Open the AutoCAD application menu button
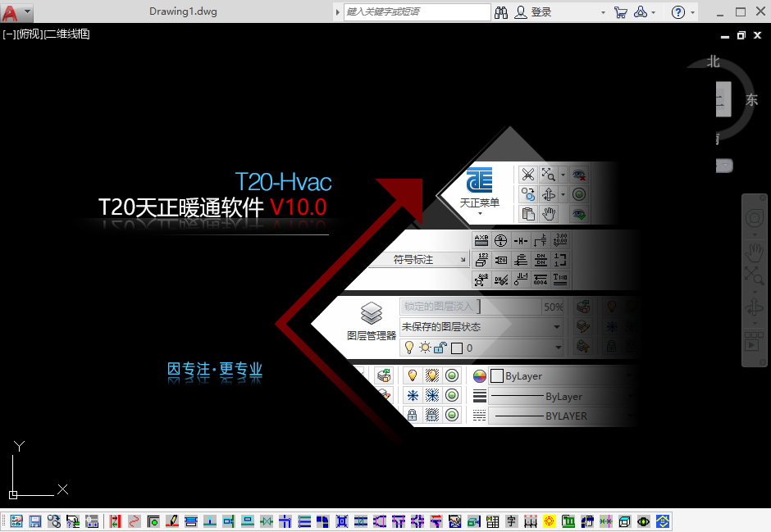The height and width of the screenshot is (532, 771). pos(16,11)
